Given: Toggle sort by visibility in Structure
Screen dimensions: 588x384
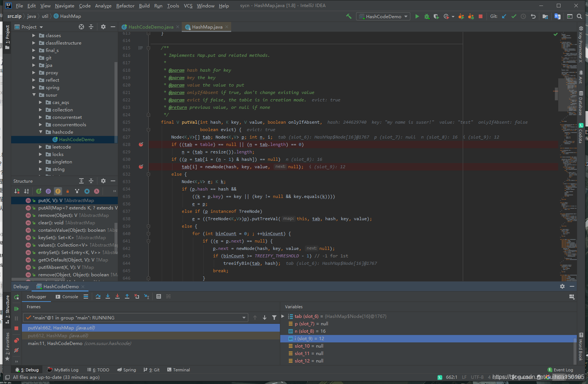Looking at the screenshot, I should 17,191.
